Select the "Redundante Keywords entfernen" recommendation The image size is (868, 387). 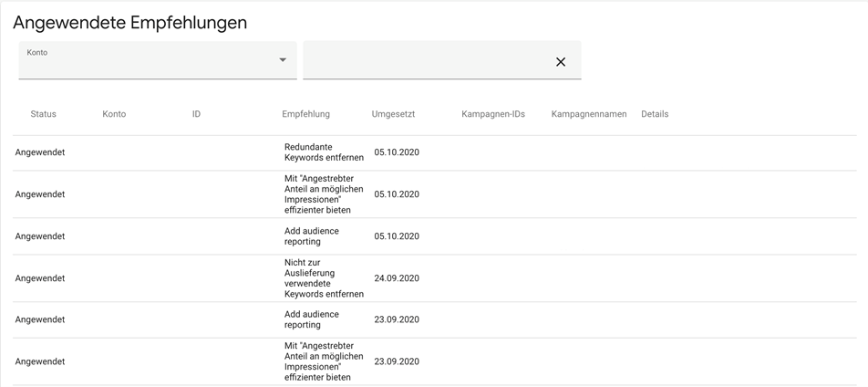pos(324,152)
